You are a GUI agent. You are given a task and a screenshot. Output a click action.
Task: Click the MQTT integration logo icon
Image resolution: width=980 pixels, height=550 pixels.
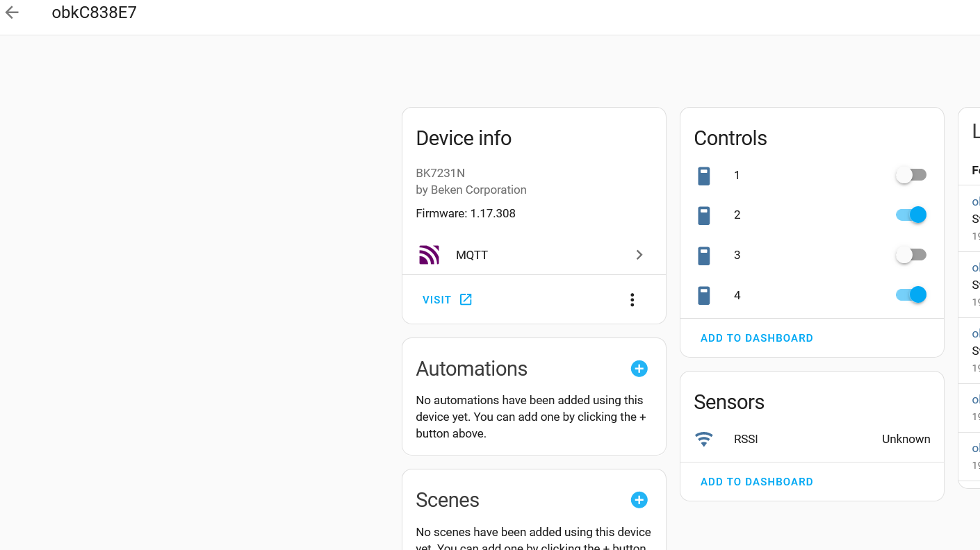[429, 255]
